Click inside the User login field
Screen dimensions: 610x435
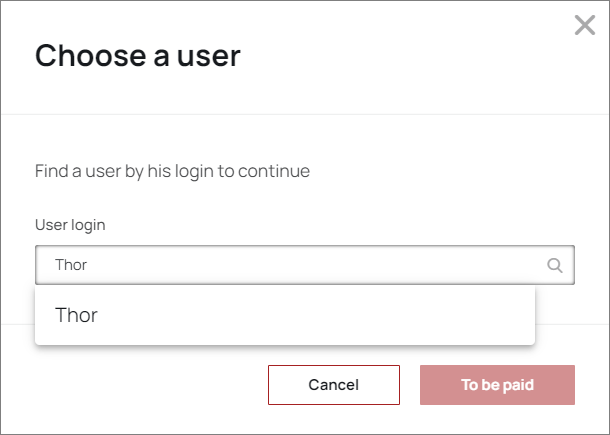point(300,265)
